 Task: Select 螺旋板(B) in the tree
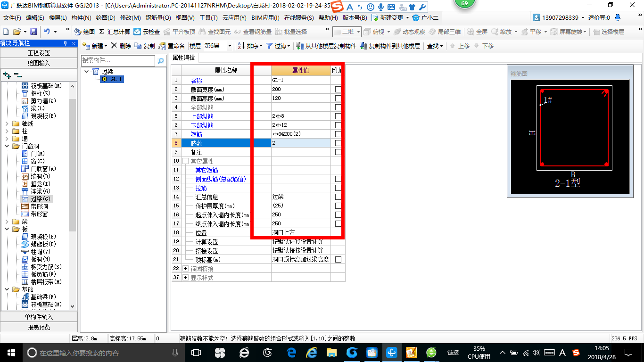[39, 244]
